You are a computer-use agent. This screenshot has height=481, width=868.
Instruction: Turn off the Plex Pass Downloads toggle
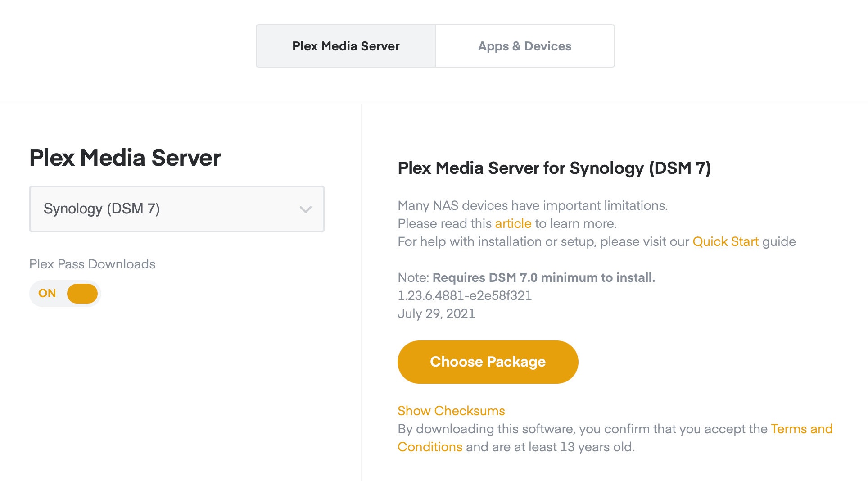point(65,294)
